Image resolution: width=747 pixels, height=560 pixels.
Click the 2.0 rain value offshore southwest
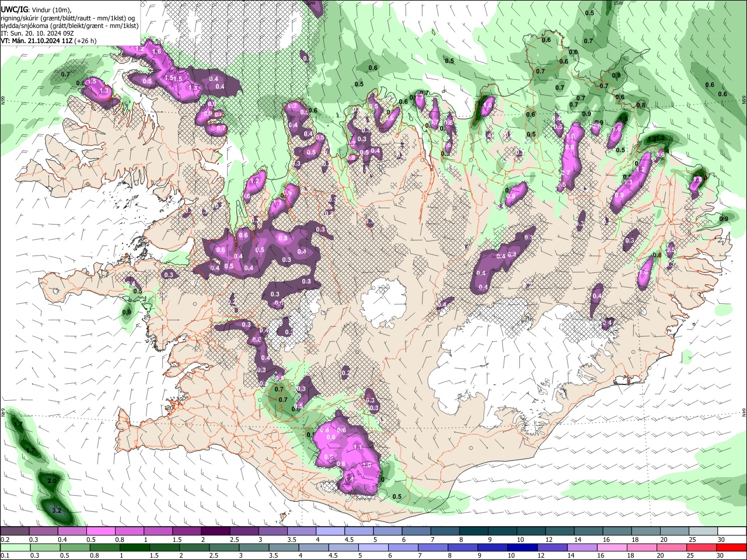click(x=51, y=481)
